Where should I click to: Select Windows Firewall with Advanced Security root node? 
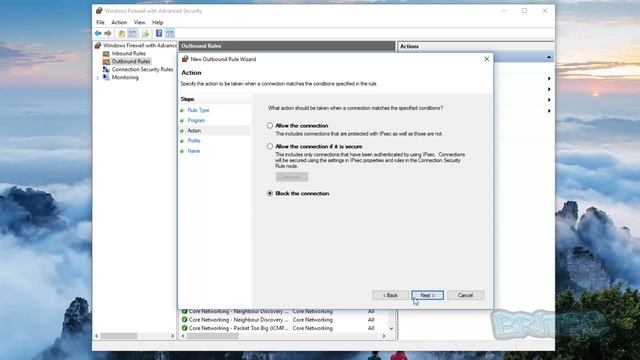[140, 45]
